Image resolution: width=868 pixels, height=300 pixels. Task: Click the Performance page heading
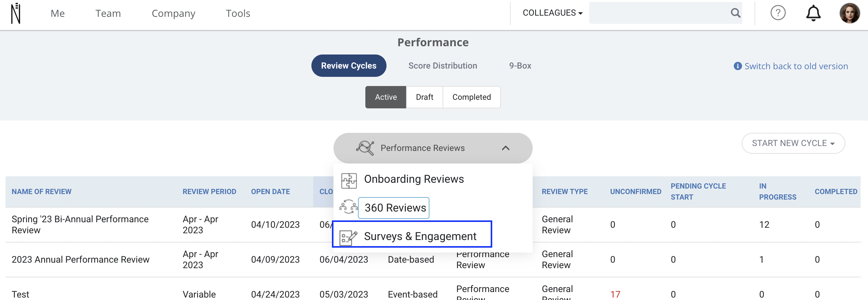(433, 43)
